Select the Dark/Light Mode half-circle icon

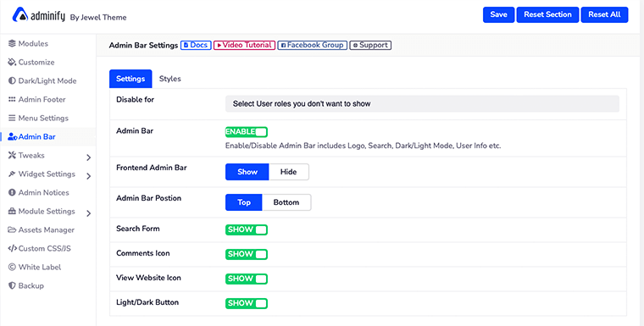(x=12, y=81)
